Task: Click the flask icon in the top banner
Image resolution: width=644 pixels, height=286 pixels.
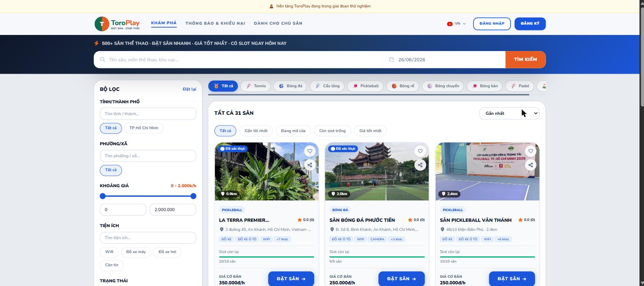Action: (271, 6)
